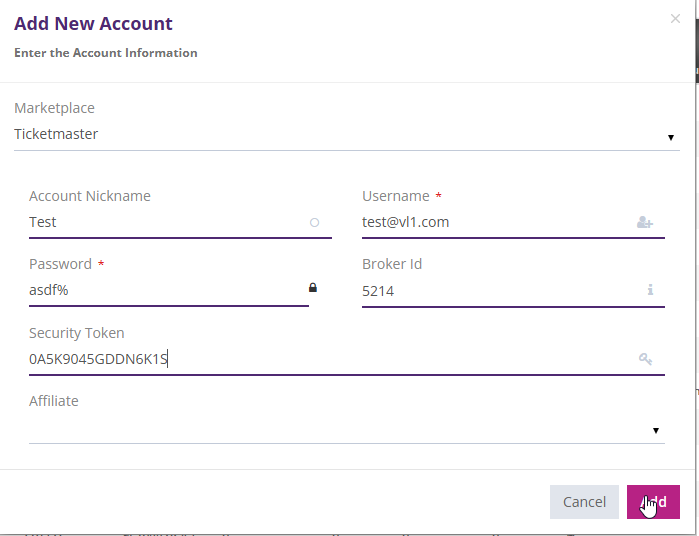Viewport: 699px width, 536px height.
Task: Click the Add button to save account
Action: [653, 502]
